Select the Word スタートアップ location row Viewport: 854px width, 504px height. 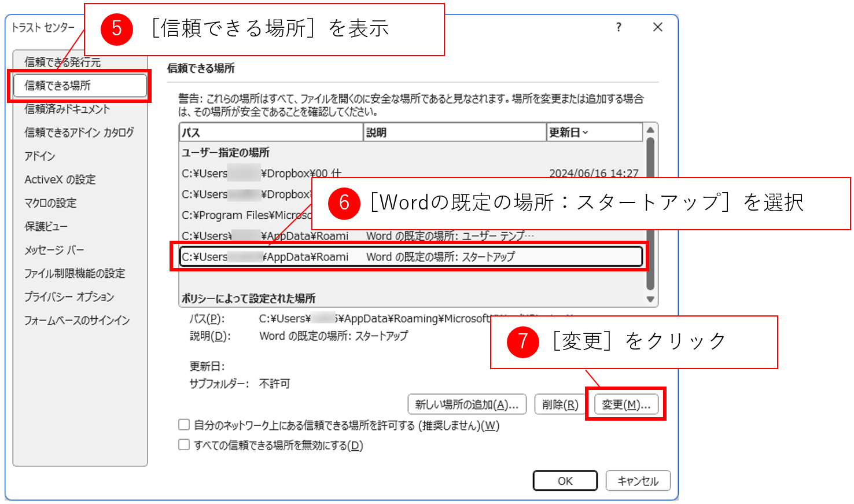click(411, 257)
